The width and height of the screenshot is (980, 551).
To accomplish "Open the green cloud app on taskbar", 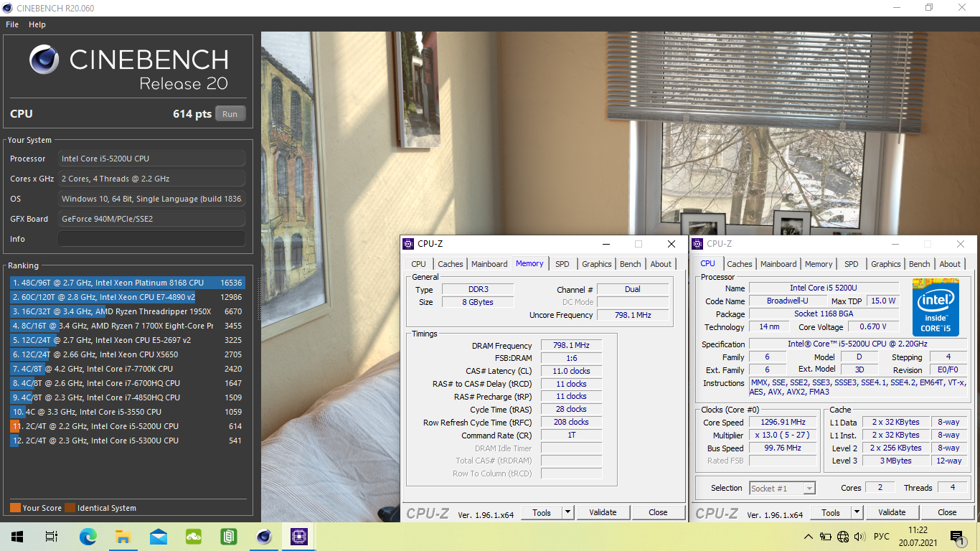I will point(193,537).
